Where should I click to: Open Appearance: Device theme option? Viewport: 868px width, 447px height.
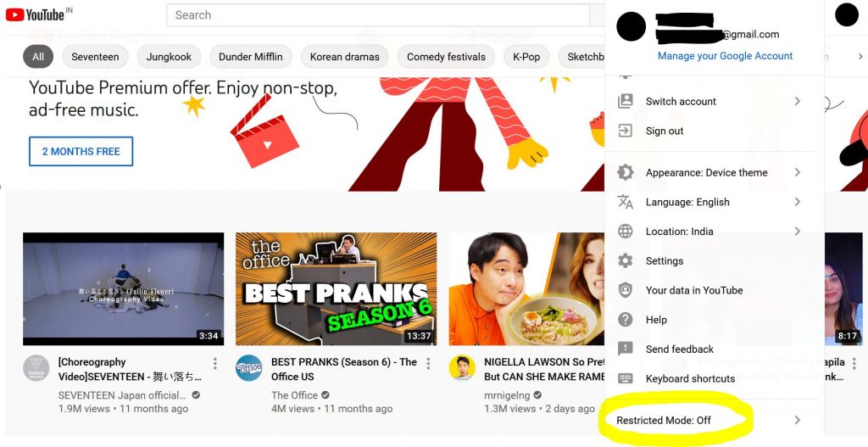(x=711, y=172)
